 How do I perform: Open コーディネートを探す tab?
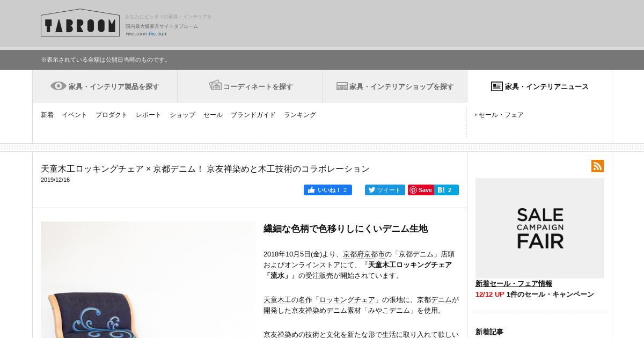[x=250, y=86]
